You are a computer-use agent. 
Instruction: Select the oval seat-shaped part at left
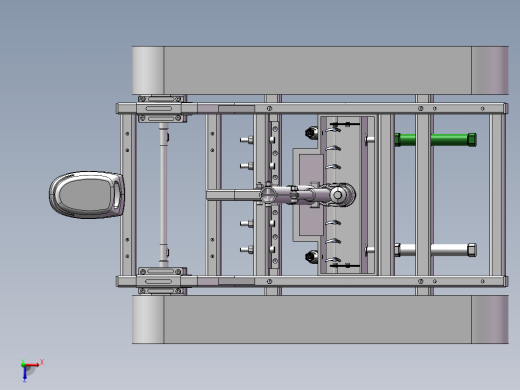(87, 195)
